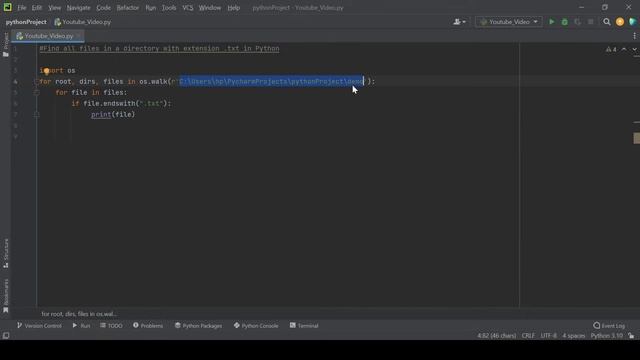Viewport: 640px width, 360px height.
Task: Open the Edit menu
Action: pos(37,8)
